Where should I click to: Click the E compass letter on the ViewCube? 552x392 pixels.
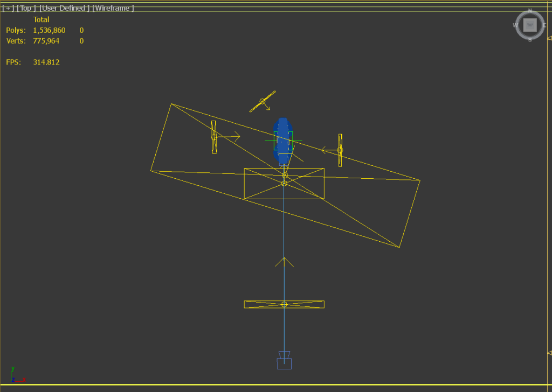(544, 25)
